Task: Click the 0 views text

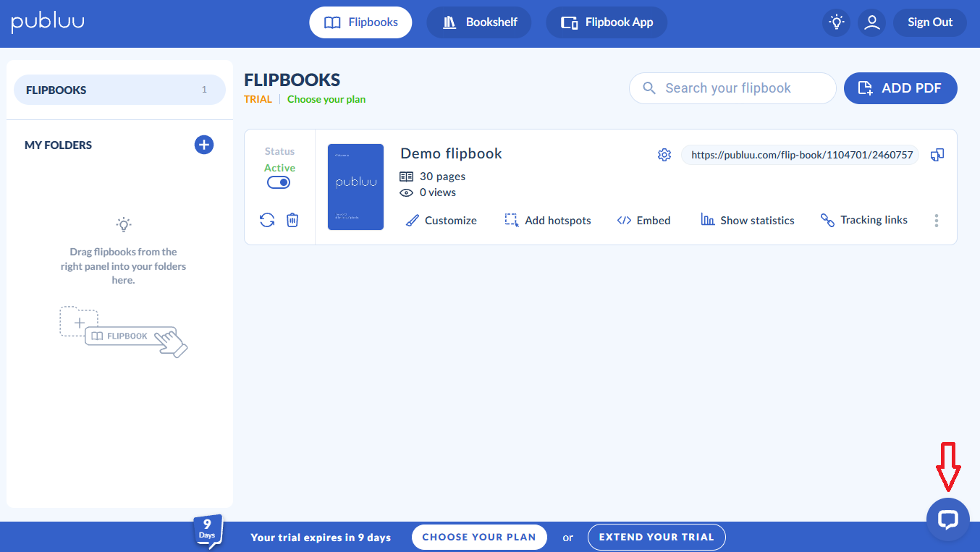Action: [x=438, y=192]
